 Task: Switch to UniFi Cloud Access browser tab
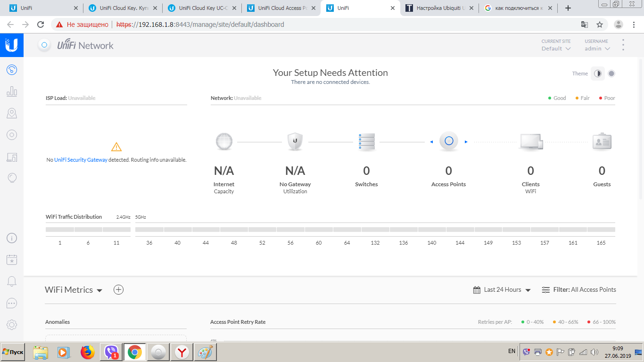click(x=281, y=8)
